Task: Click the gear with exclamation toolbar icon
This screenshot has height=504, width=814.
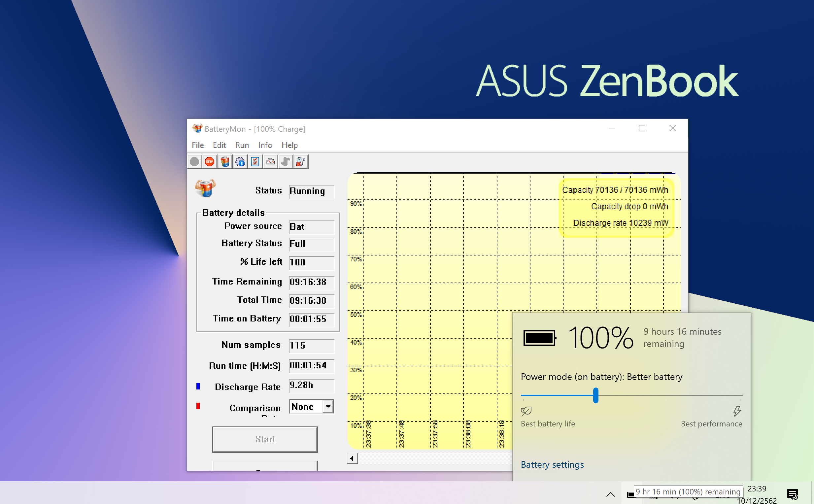Action: [x=240, y=162]
